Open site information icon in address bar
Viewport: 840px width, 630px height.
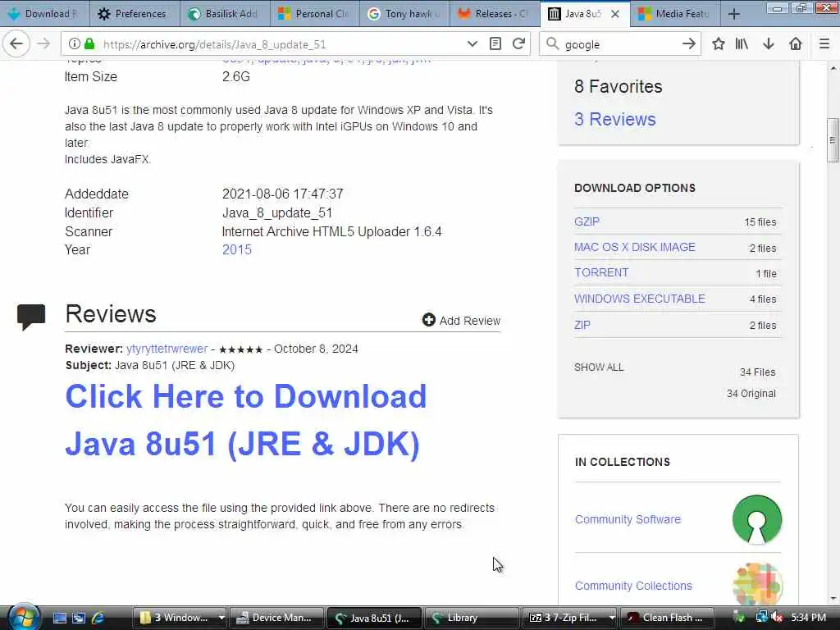tap(75, 44)
